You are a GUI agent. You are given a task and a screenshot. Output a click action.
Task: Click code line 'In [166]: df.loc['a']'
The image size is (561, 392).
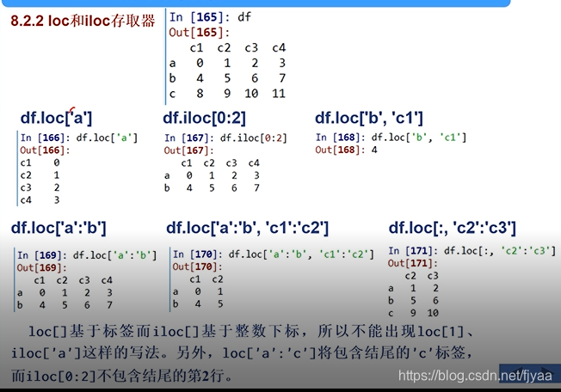(x=79, y=138)
